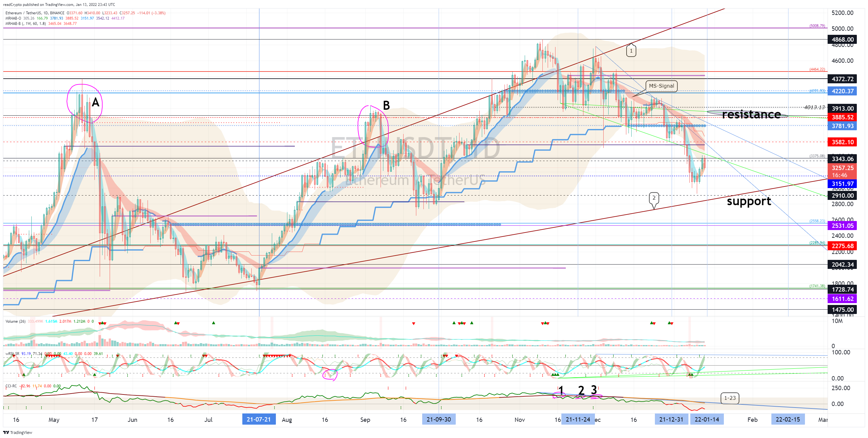Click the 4868.00 price label
Screen dimensions: 868x438
[842, 39]
